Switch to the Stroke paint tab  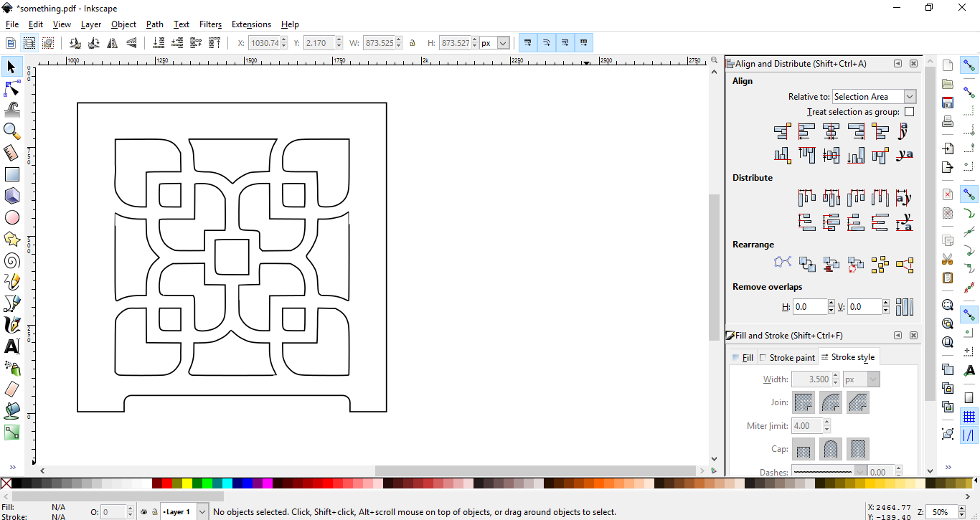[x=787, y=357]
